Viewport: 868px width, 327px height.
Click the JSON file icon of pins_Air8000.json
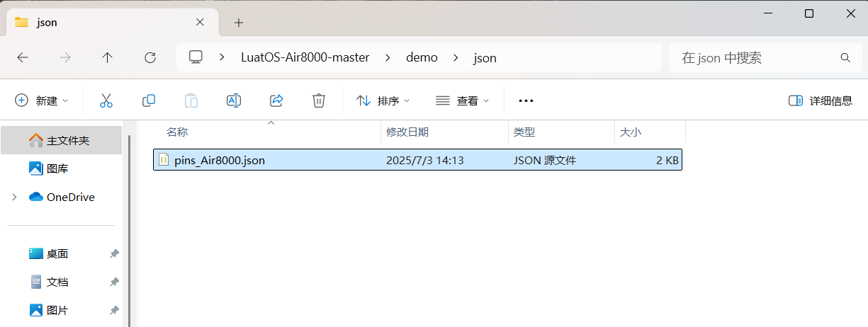[x=164, y=160]
